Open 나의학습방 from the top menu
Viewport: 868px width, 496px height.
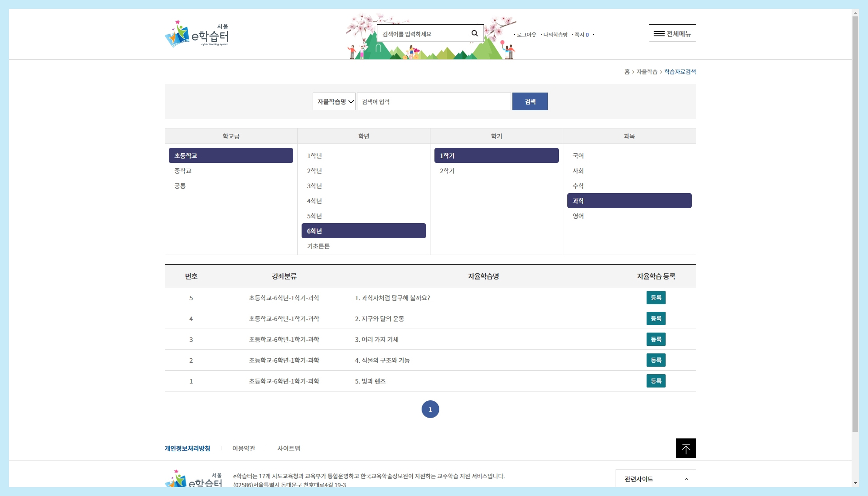coord(555,35)
